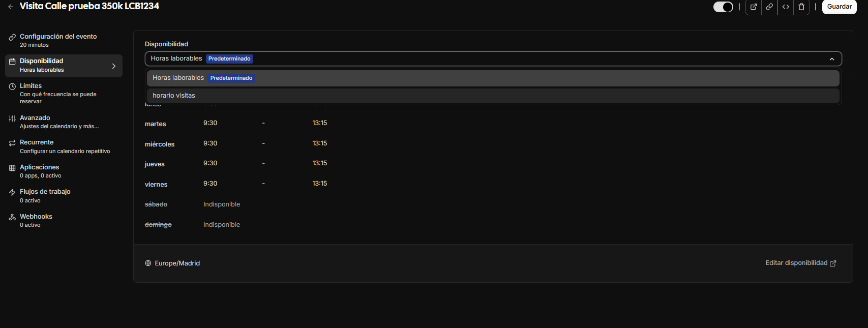This screenshot has width=868, height=328.
Task: Go to the Recurrente tab
Action: (x=37, y=142)
